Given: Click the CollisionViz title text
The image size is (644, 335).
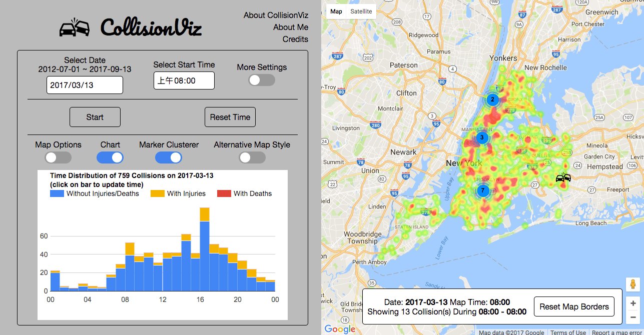Looking at the screenshot, I should (x=151, y=27).
